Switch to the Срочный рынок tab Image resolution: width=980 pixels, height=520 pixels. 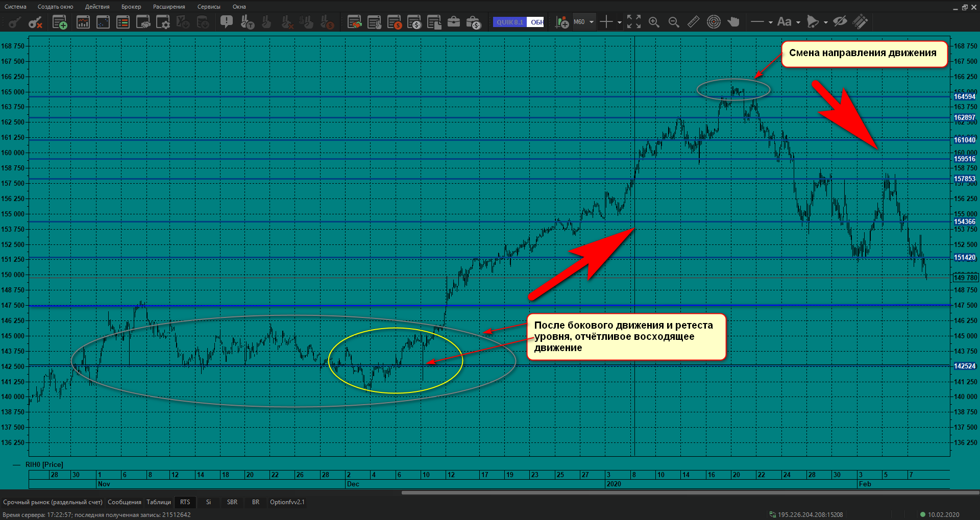[53, 502]
